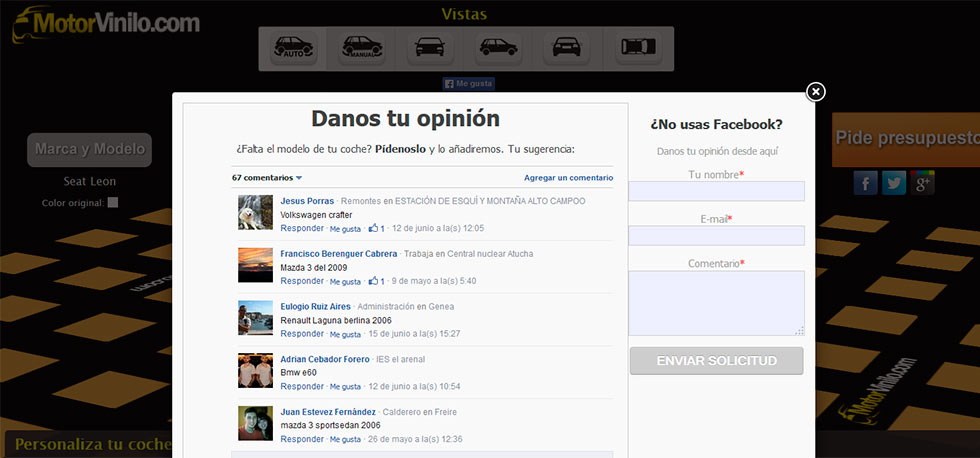Click Me gusta on Bmw e60 comment

pyautogui.click(x=345, y=387)
